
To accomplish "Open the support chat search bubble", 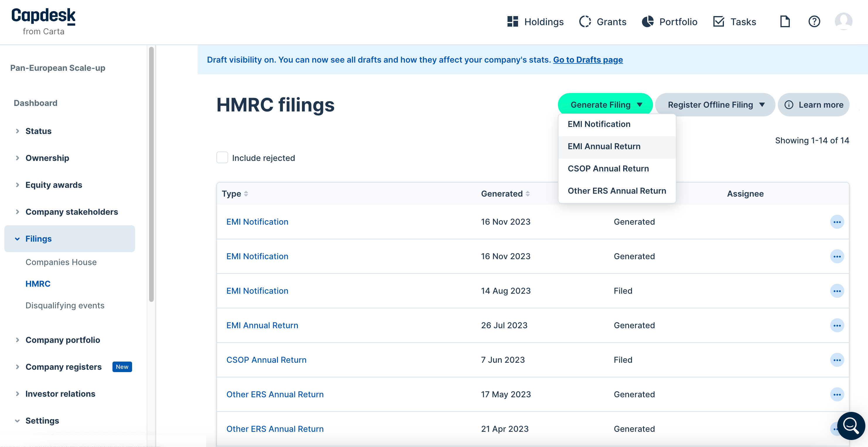I will [x=850, y=426].
